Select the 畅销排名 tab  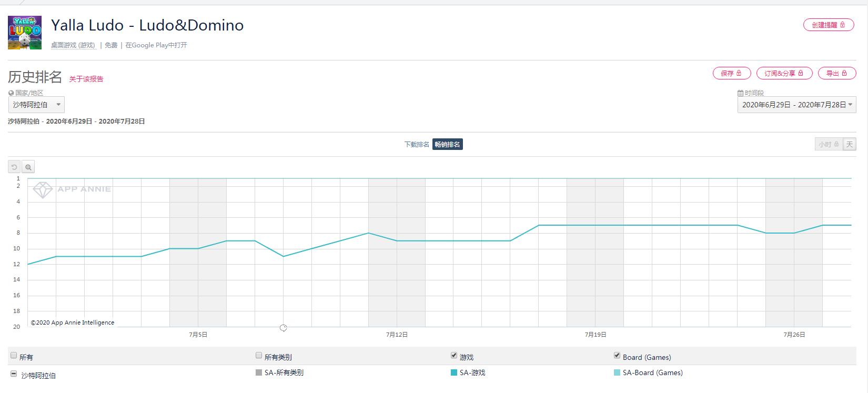[447, 145]
